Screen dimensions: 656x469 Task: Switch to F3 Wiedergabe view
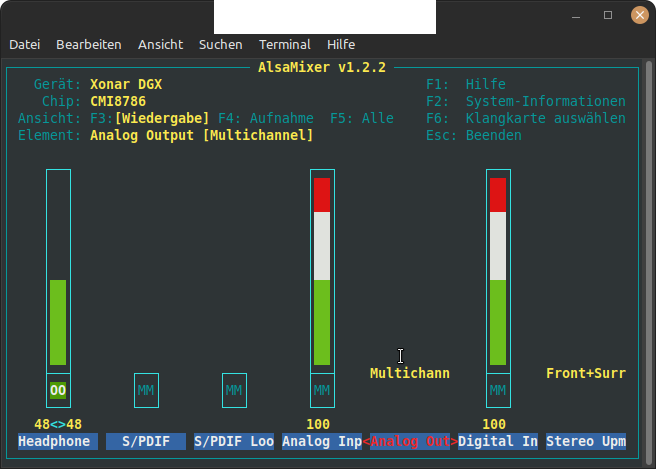click(150, 118)
